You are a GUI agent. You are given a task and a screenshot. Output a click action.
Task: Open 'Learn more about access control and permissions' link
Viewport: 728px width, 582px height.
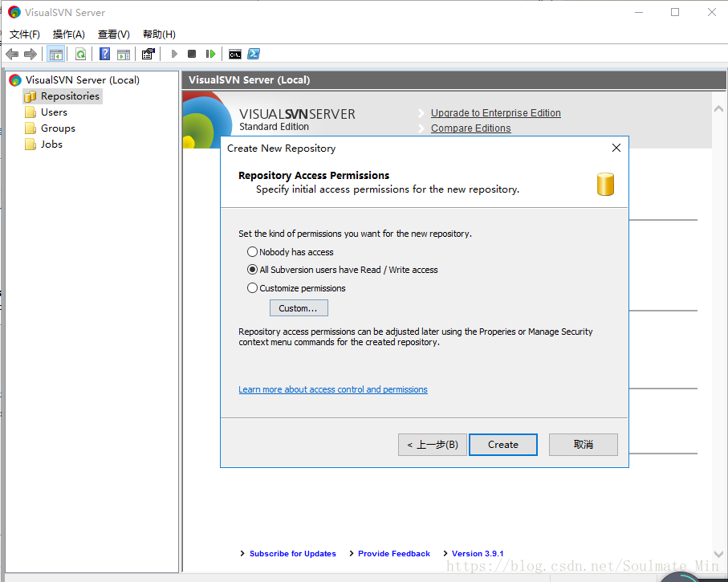point(333,389)
